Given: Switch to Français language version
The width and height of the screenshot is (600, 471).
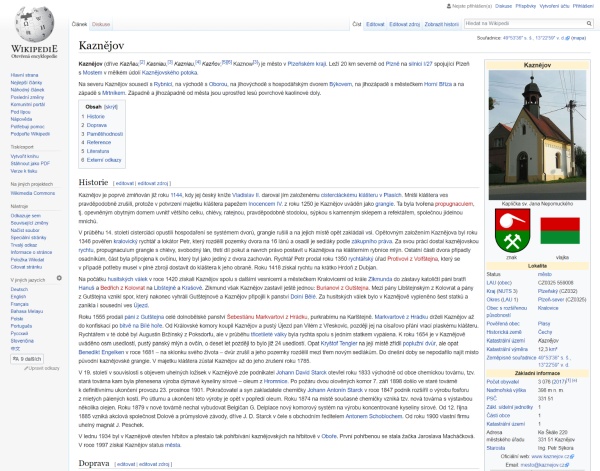Looking at the screenshot, I should click(x=20, y=304).
